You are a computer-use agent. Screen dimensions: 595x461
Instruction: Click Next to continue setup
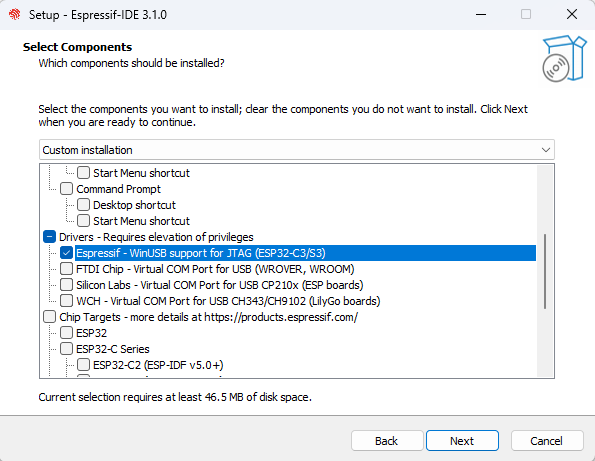pyautogui.click(x=462, y=441)
